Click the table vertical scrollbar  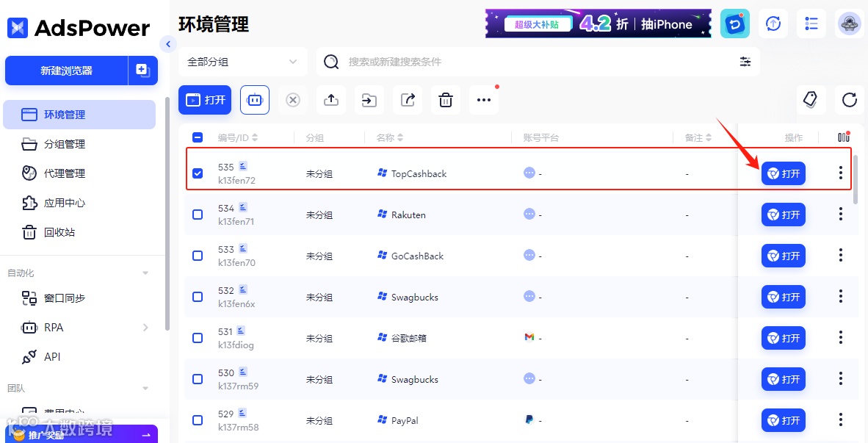click(x=856, y=180)
